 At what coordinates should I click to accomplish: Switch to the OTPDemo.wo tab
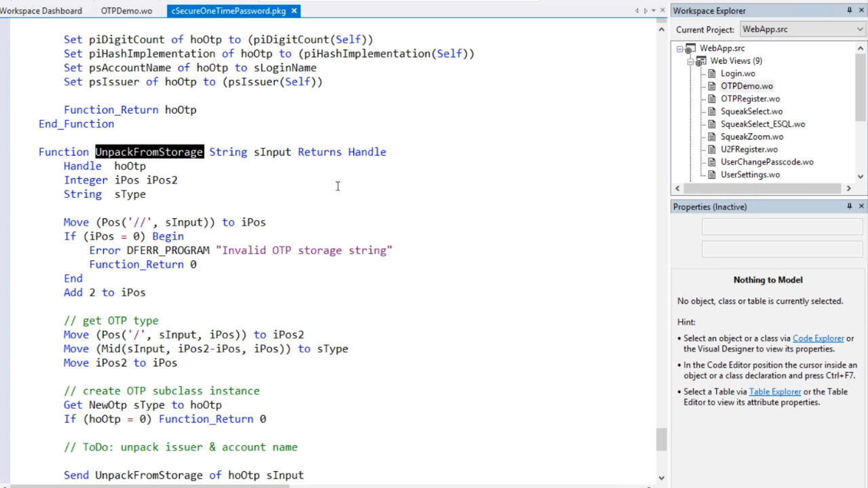click(126, 11)
